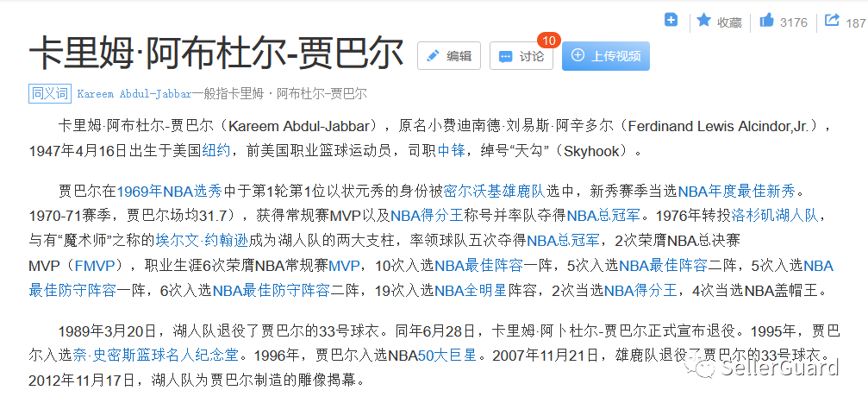Click the 3176 like count
The image size is (868, 403).
[794, 22]
